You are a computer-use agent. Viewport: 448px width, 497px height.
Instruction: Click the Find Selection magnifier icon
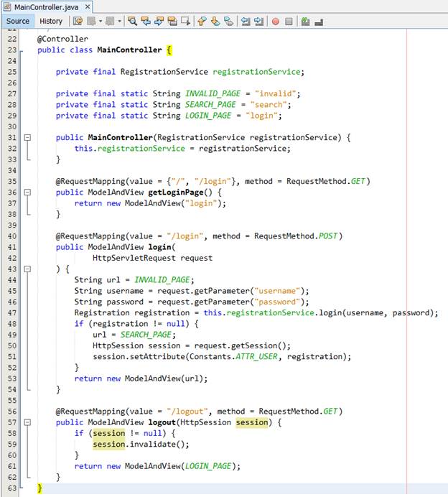(x=132, y=22)
